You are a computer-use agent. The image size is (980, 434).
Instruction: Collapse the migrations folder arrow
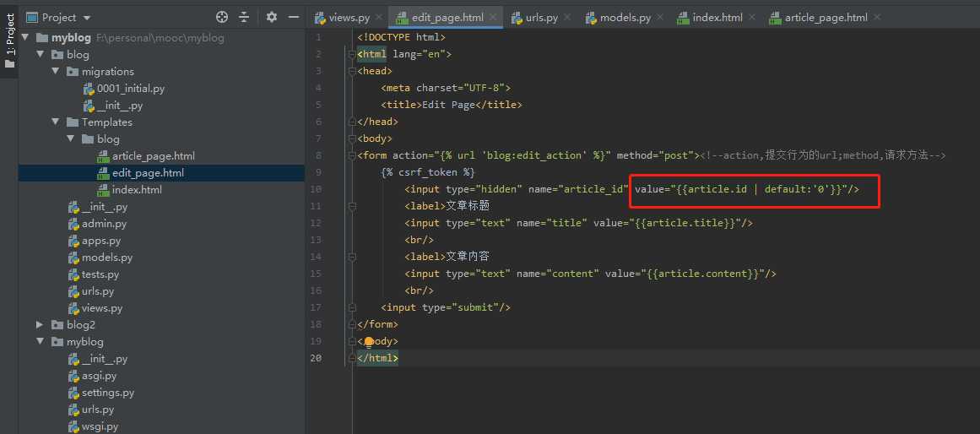[55, 71]
